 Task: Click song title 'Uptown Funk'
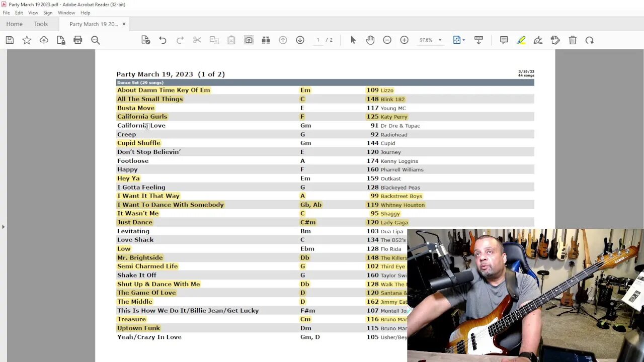click(x=138, y=328)
